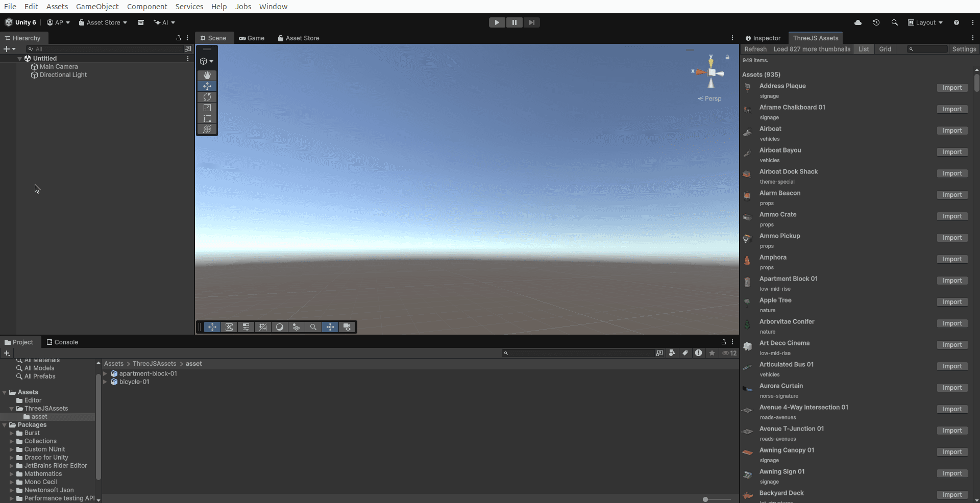Toggle hidden packages visibility count
The image size is (980, 503).
(729, 353)
